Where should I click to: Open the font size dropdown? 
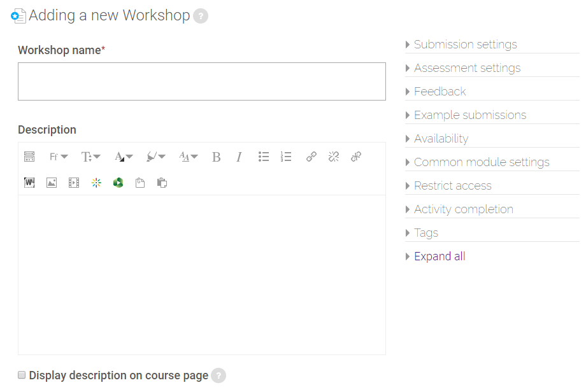pos(91,157)
